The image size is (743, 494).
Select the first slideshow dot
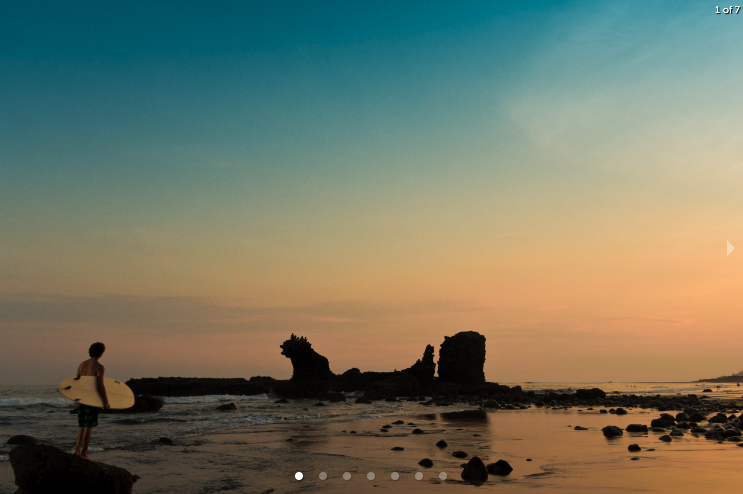click(299, 476)
